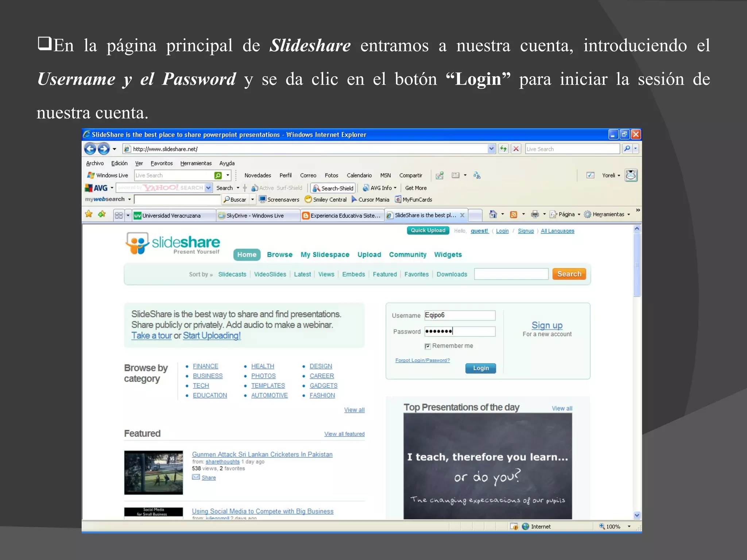Expand the Yahoo search box dropdown
This screenshot has height=560, width=747.
pos(208,188)
